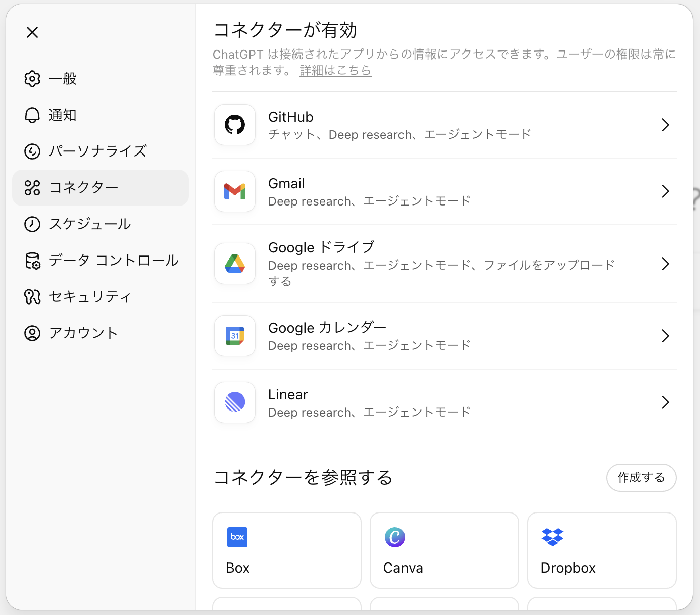Expand Linear connector via its chevron
Image resolution: width=700 pixels, height=615 pixels.
(x=666, y=402)
